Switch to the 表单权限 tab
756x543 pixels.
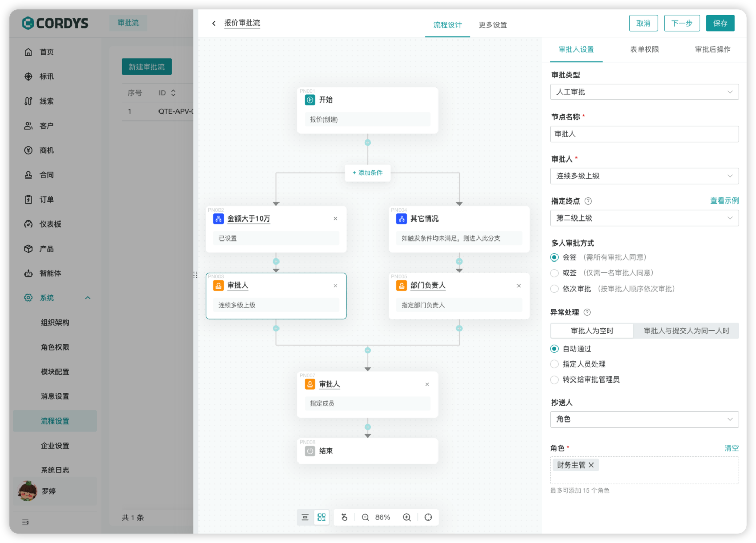[645, 49]
